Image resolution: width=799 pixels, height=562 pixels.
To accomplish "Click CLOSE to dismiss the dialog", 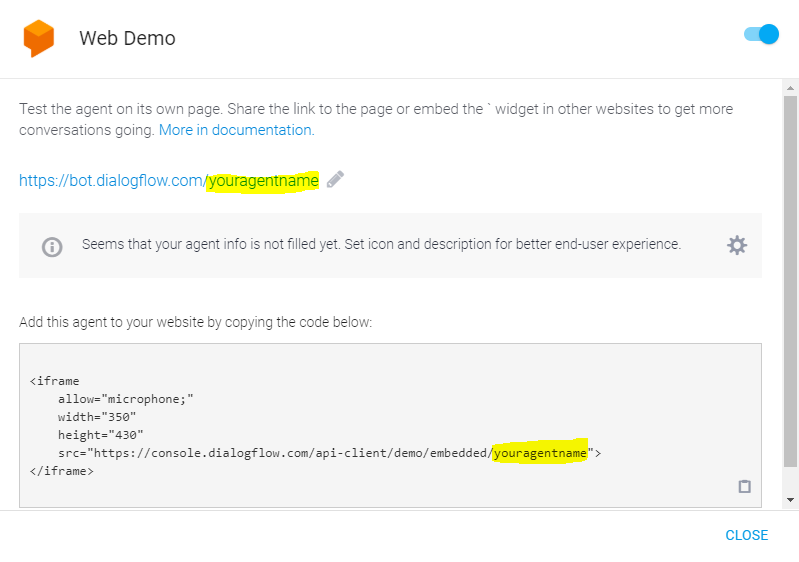I will 747,535.
